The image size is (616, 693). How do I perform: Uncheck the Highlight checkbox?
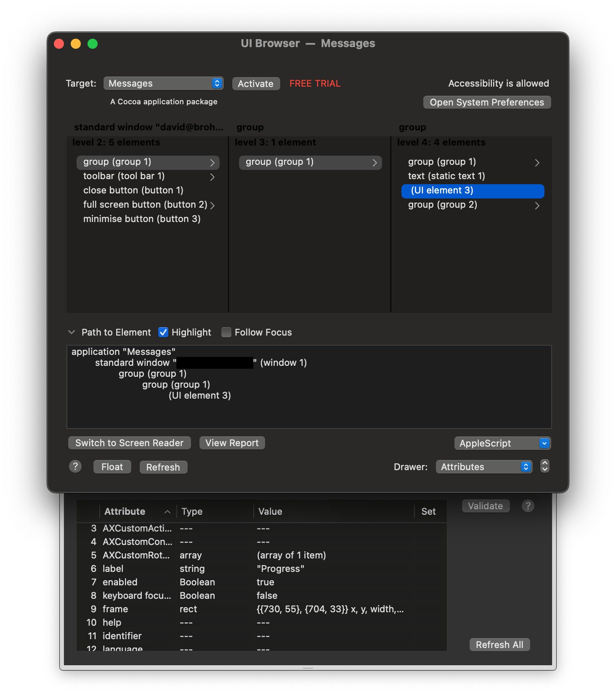point(163,332)
